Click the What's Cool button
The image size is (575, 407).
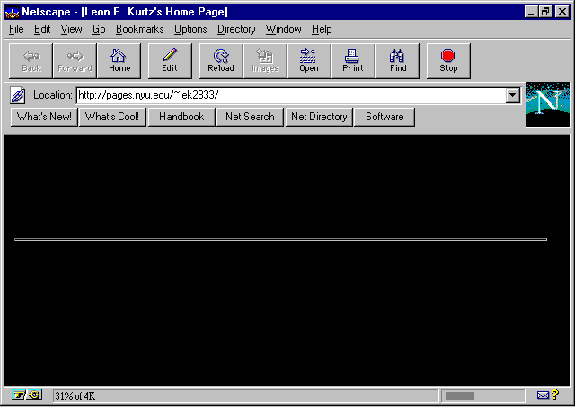pos(112,117)
